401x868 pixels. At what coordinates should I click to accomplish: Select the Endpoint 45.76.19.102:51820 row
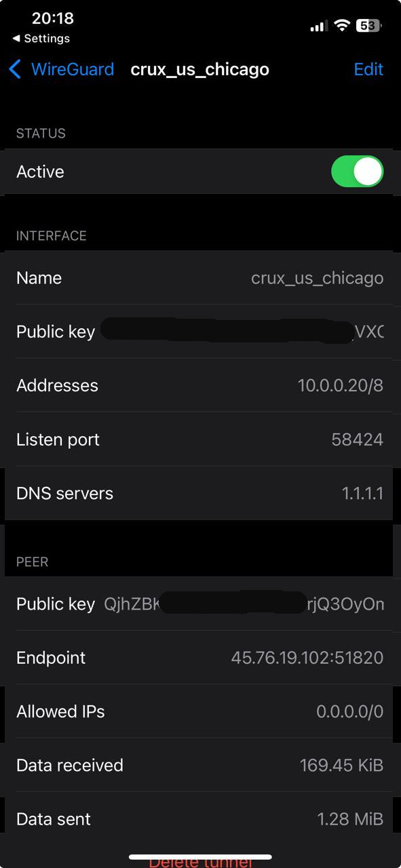199,657
